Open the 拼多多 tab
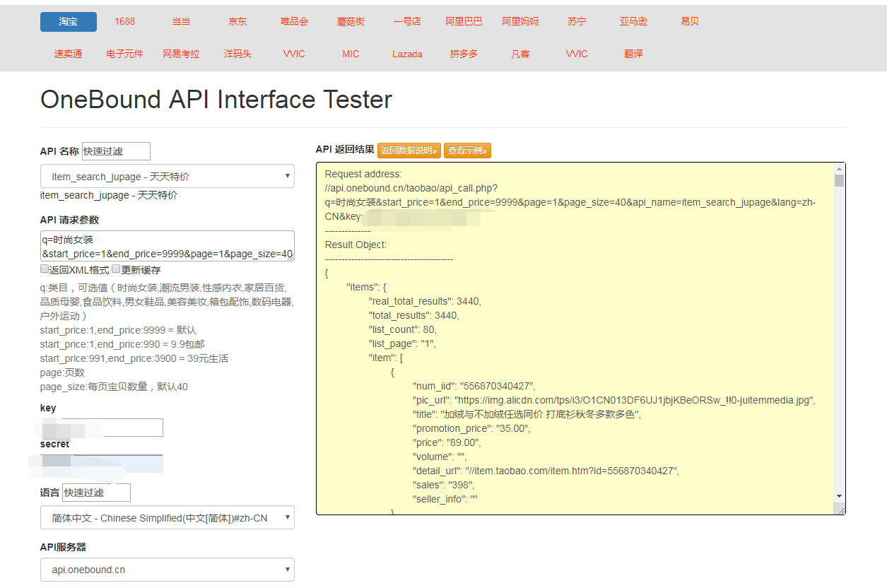Screen dimensions: 887x588 (x=464, y=54)
